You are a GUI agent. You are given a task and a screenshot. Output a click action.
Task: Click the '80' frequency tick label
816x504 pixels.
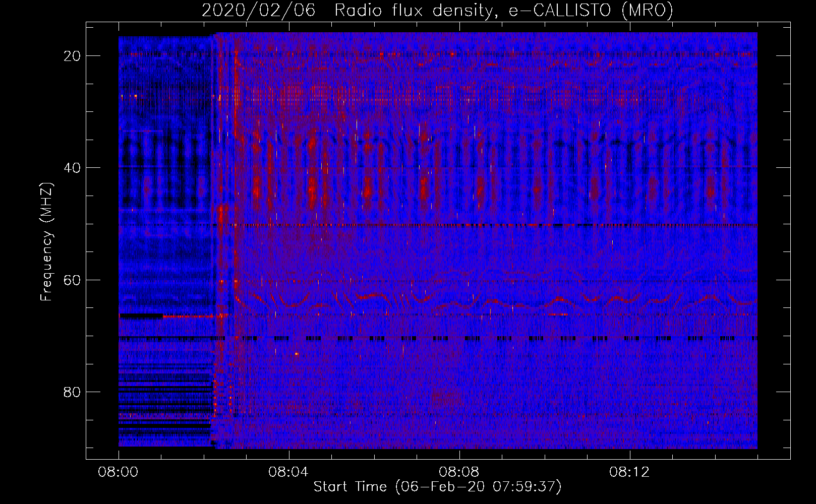pyautogui.click(x=73, y=392)
